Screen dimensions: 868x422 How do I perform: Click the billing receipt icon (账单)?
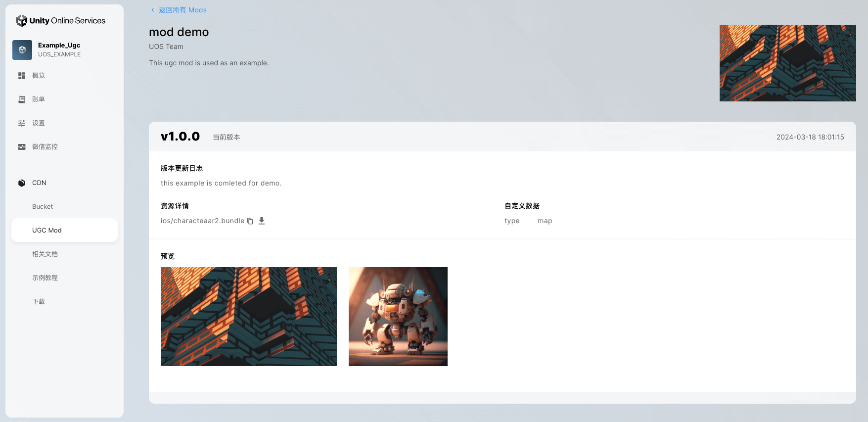(22, 99)
